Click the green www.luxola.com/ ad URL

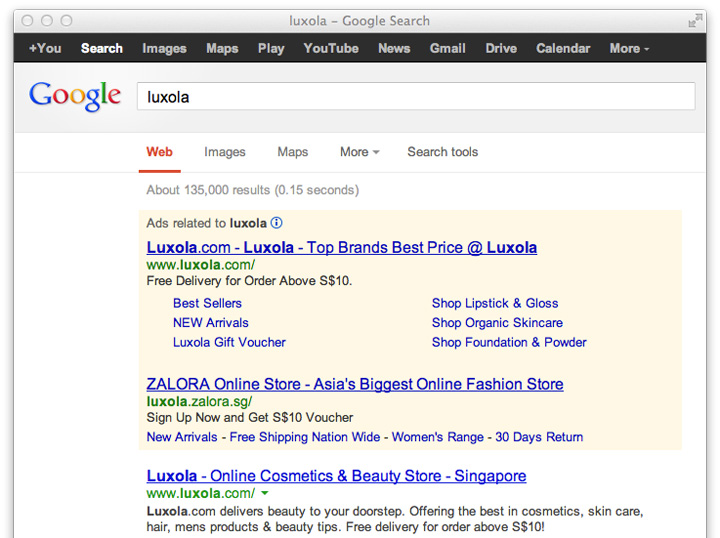click(x=201, y=265)
